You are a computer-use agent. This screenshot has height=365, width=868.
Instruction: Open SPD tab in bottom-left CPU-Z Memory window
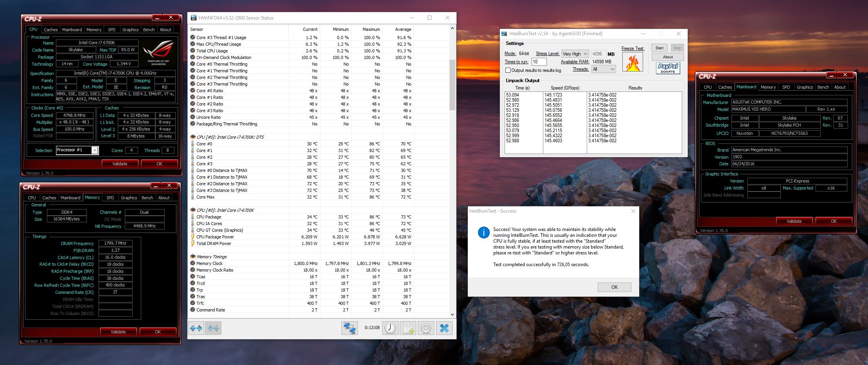(110, 198)
